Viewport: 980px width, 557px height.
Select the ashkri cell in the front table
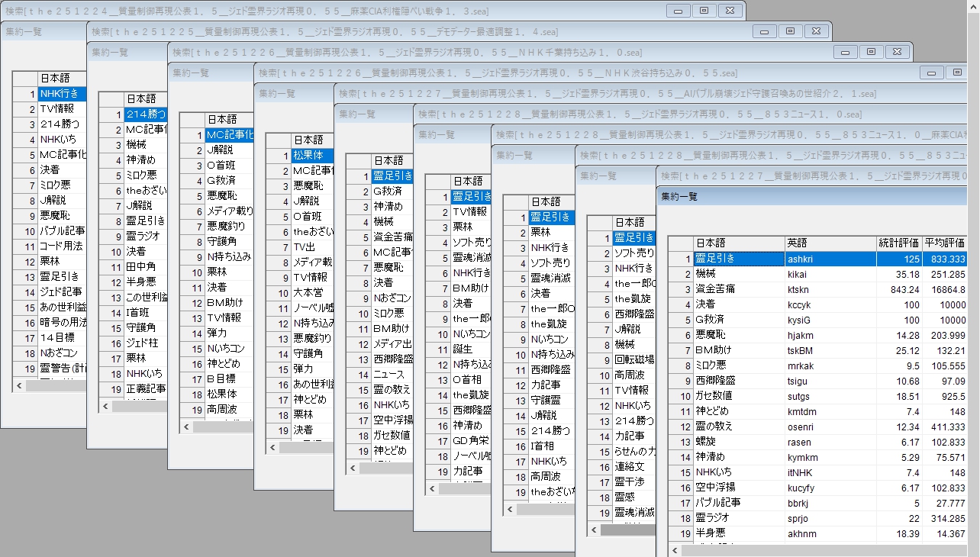(x=830, y=259)
